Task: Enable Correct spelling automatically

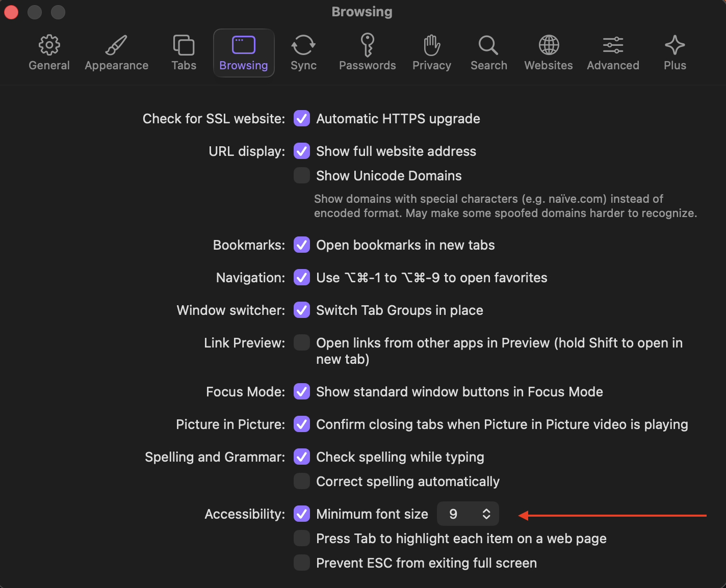Action: (x=301, y=481)
